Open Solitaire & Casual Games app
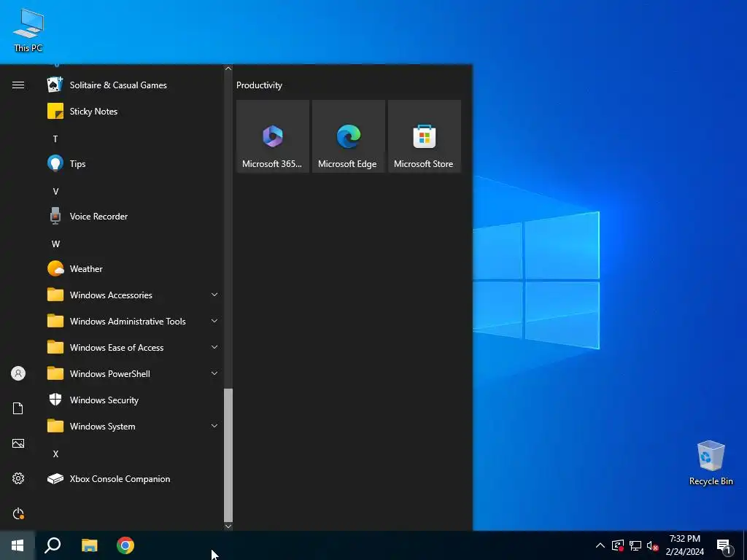Image resolution: width=747 pixels, height=560 pixels. (133, 85)
